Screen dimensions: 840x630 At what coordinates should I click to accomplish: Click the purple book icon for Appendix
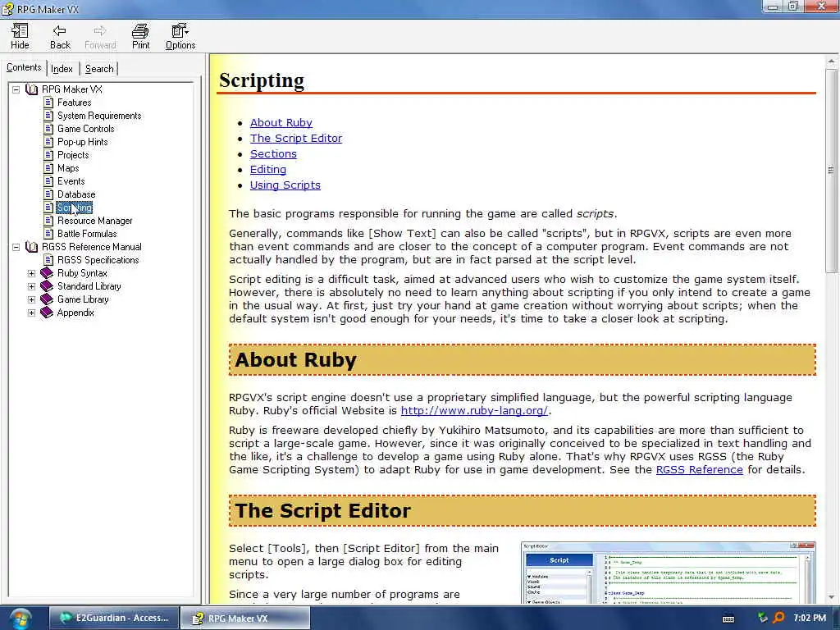(x=47, y=313)
